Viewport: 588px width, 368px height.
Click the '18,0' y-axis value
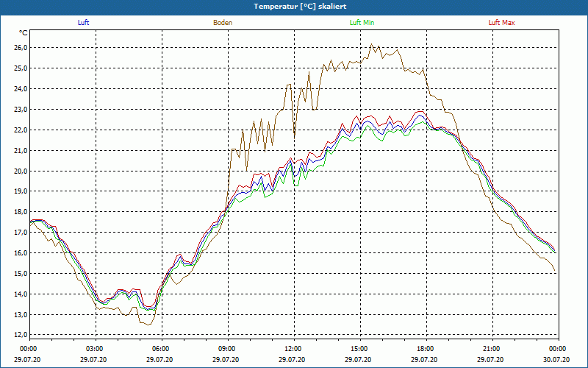[x=21, y=212]
